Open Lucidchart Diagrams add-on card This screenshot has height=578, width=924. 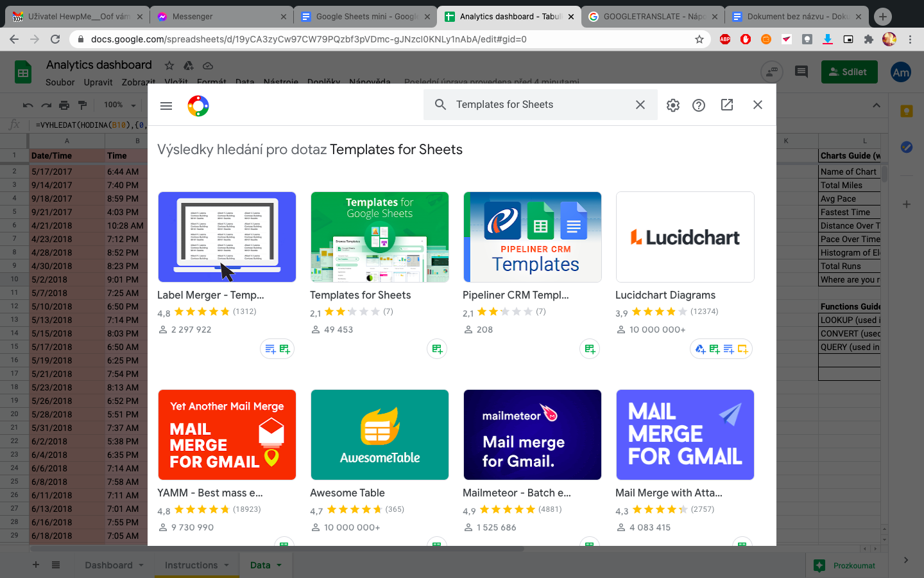(685, 237)
